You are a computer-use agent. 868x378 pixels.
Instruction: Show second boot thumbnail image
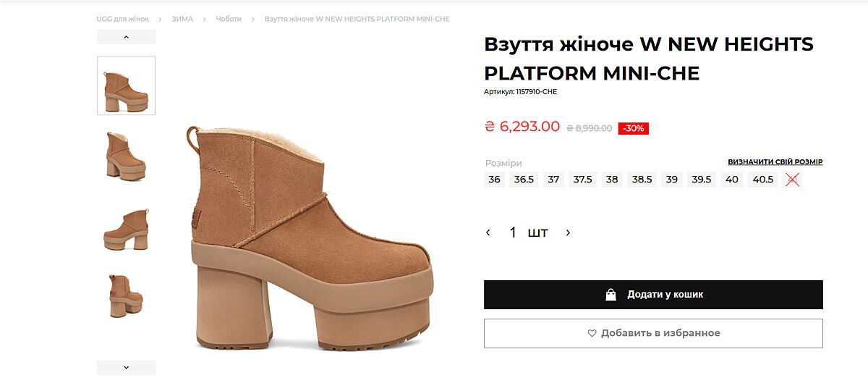127,155
